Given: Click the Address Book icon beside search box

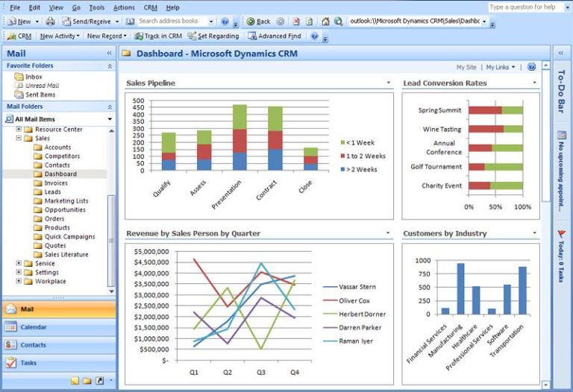Looking at the screenshot, I should click(131, 22).
